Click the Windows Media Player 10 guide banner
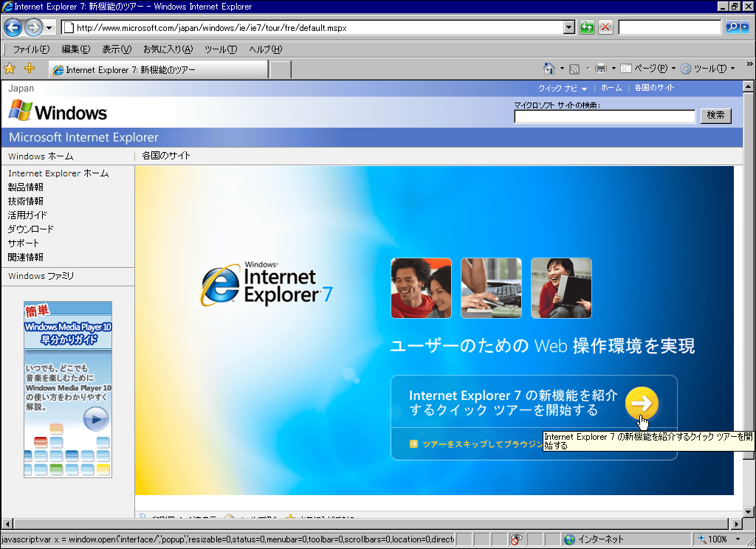756x549 pixels. point(68,390)
